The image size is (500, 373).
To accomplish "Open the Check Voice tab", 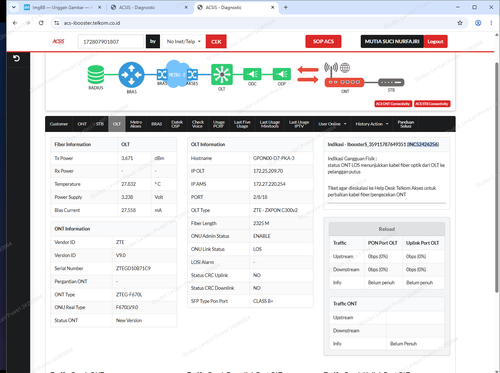I will pyautogui.click(x=198, y=124).
